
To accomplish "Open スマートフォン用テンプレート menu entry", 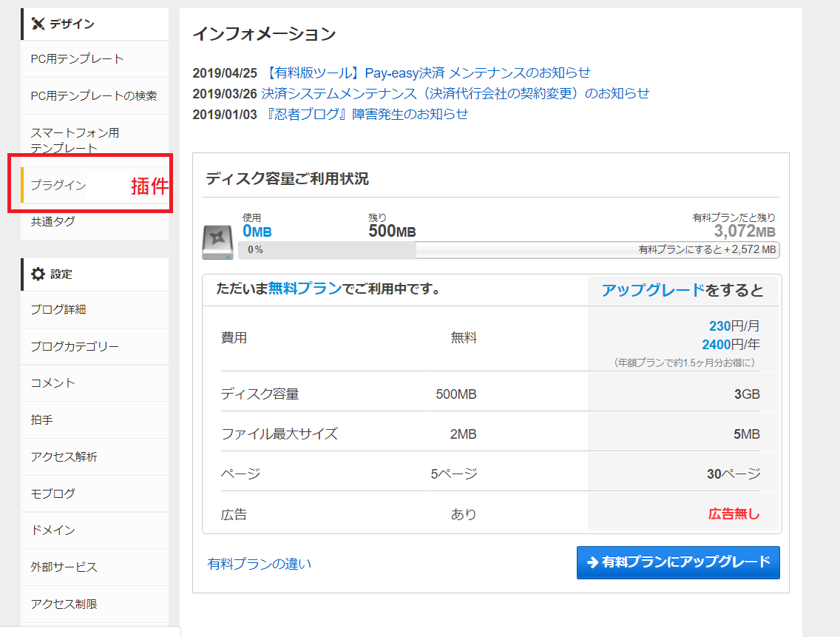I will pyautogui.click(x=75, y=140).
